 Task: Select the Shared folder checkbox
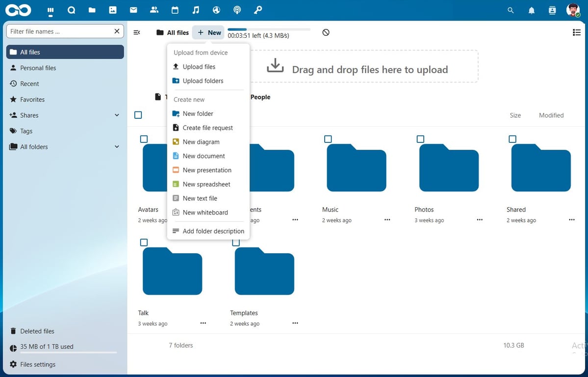pos(512,139)
